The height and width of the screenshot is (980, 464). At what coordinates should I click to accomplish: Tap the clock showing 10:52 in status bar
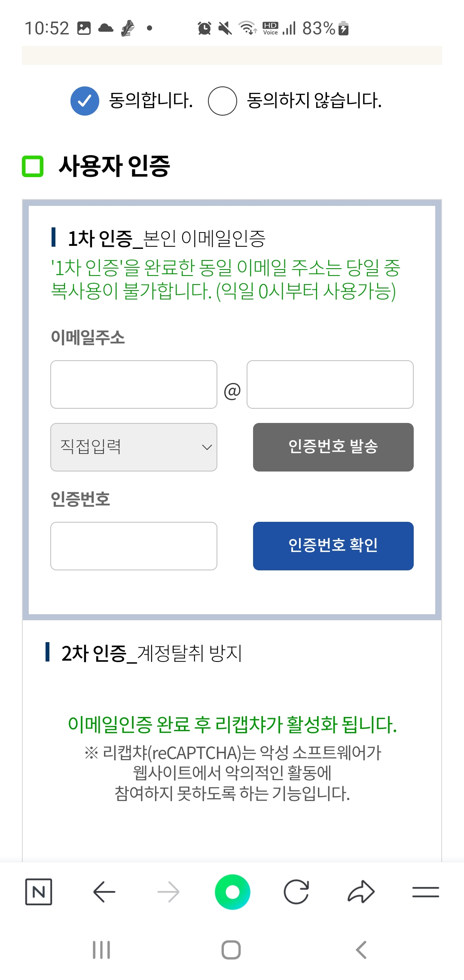click(x=46, y=28)
